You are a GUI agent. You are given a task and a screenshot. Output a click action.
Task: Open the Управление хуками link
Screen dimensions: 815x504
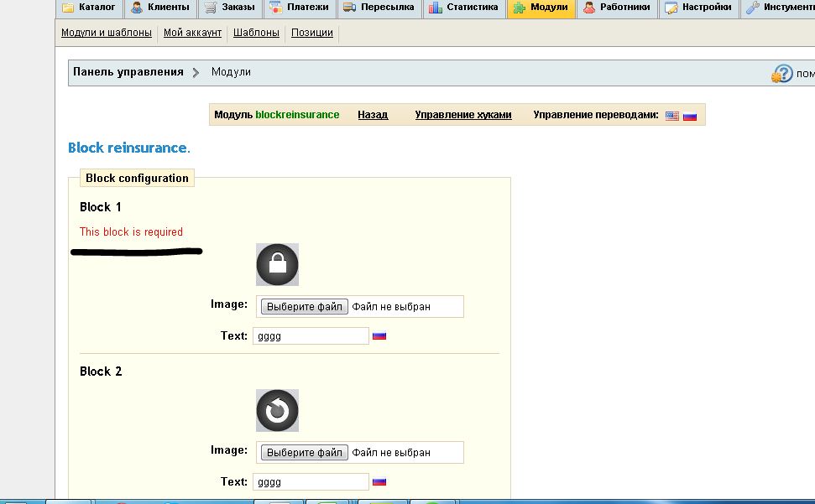[x=463, y=115]
